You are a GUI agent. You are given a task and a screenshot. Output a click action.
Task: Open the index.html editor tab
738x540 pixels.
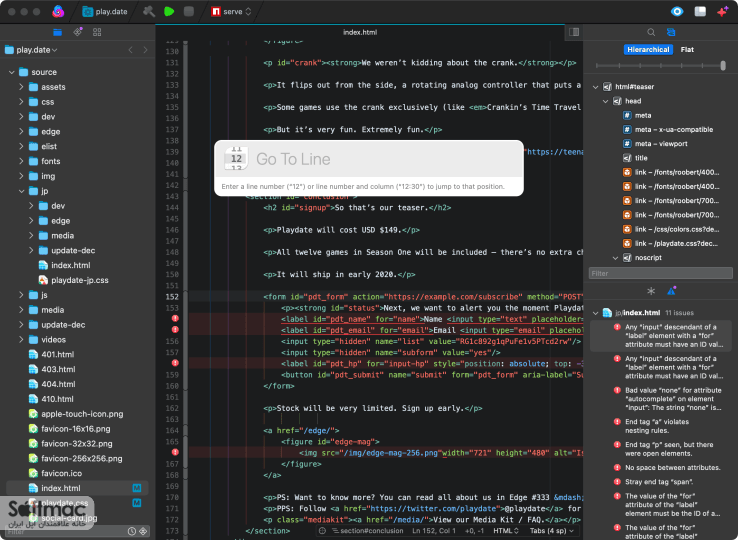point(360,32)
